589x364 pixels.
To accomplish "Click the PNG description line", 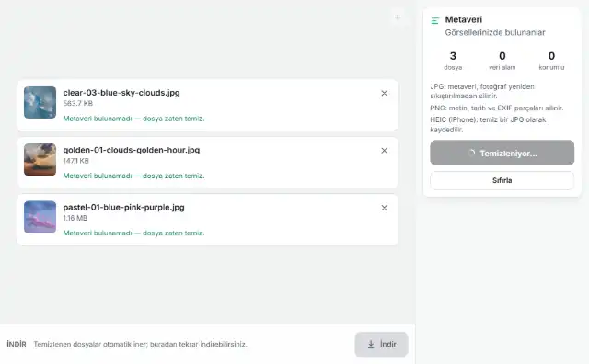I will 497,108.
